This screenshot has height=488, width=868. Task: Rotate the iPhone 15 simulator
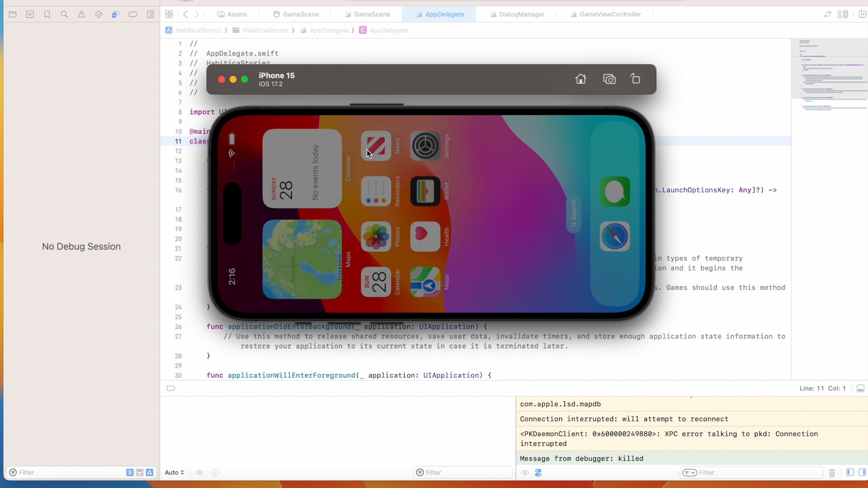click(635, 79)
